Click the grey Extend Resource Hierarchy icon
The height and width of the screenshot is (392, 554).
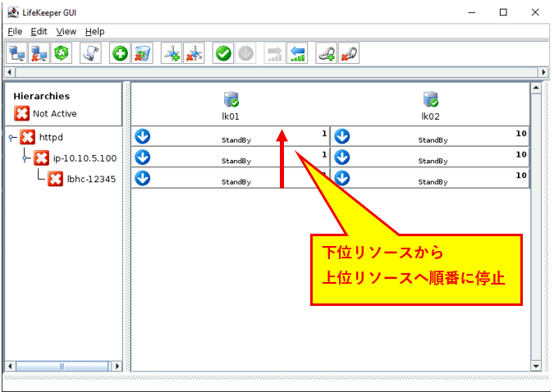pos(275,53)
